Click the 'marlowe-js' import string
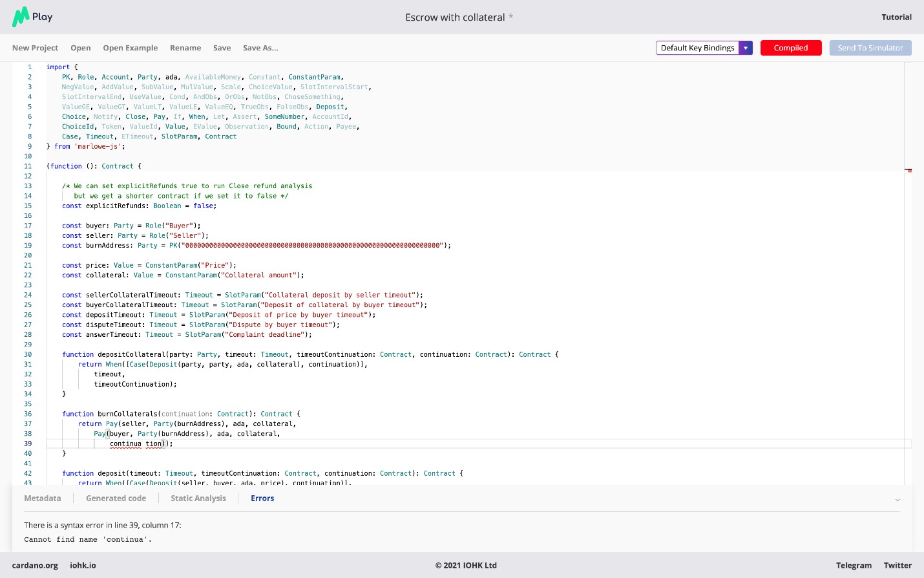The width and height of the screenshot is (924, 578). (98, 147)
